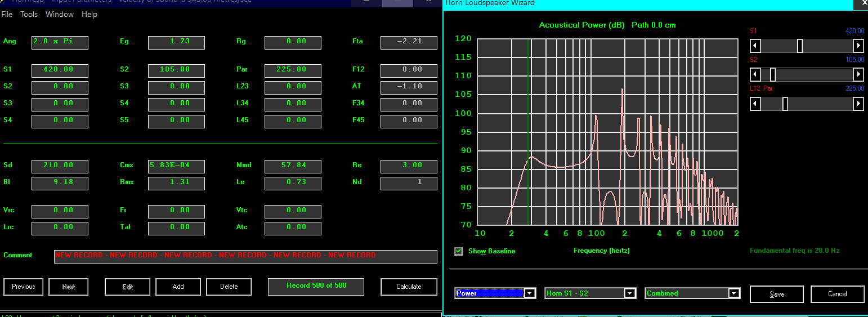Open the Tools menu
The height and width of the screenshot is (317, 868).
click(29, 14)
